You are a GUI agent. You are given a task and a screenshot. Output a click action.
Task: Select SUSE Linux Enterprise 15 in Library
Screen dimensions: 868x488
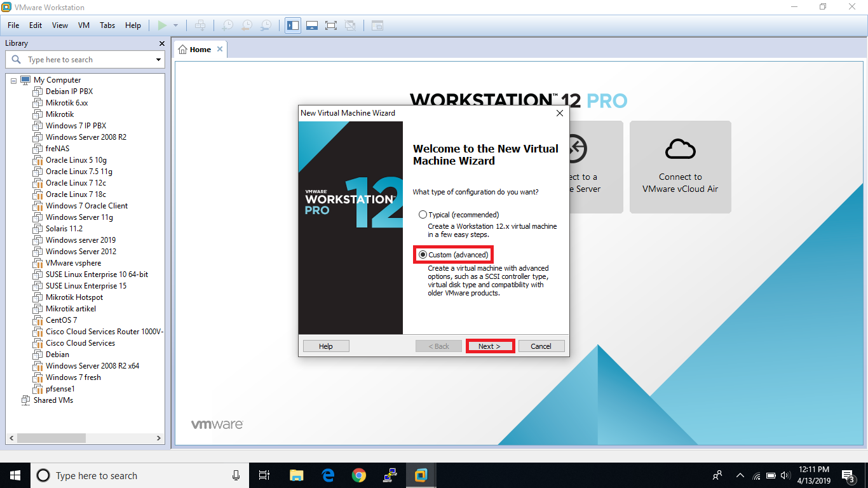point(86,286)
